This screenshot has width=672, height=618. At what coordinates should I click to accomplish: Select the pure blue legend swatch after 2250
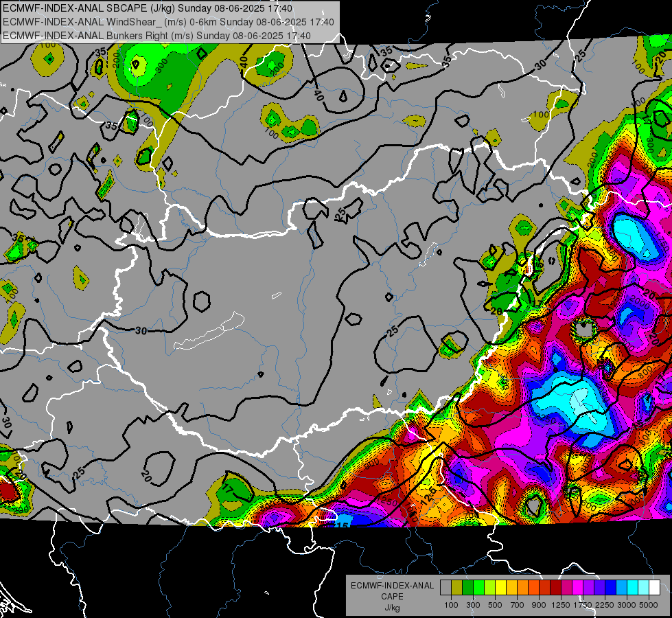click(x=611, y=588)
